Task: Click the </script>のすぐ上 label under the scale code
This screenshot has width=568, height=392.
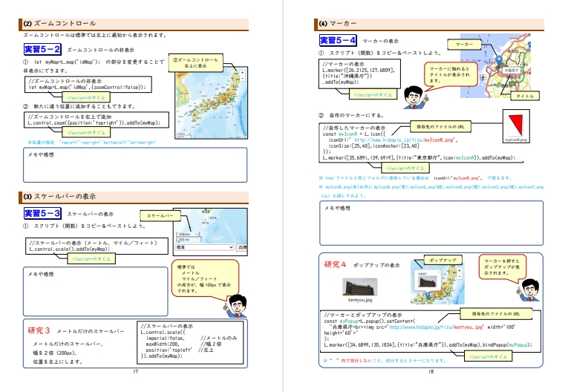Action: pos(91,258)
